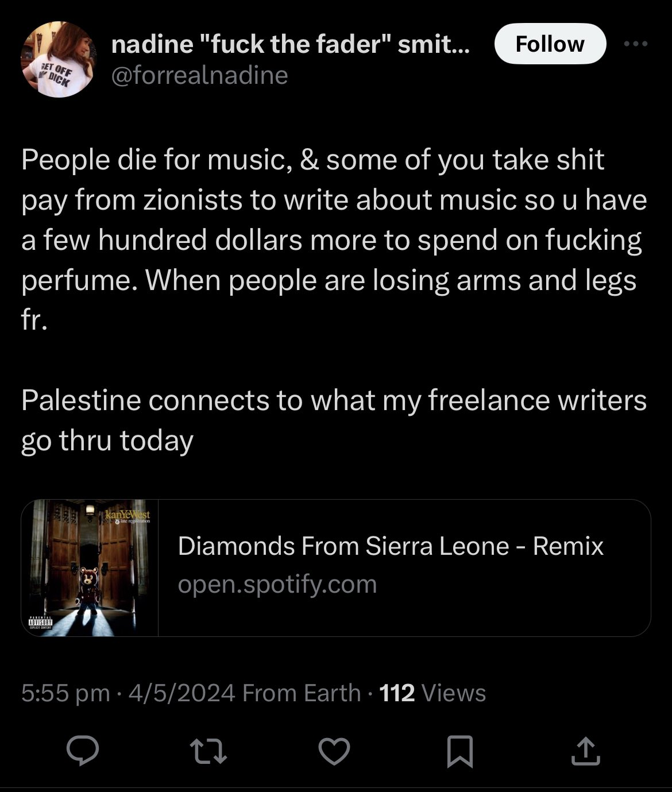Click the Follow button
The width and height of the screenshot is (672, 792).
(550, 44)
